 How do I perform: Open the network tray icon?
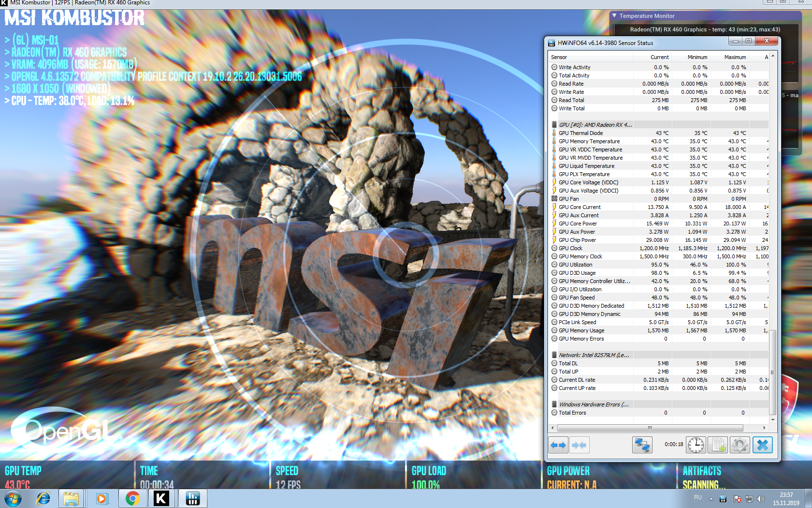[x=749, y=499]
